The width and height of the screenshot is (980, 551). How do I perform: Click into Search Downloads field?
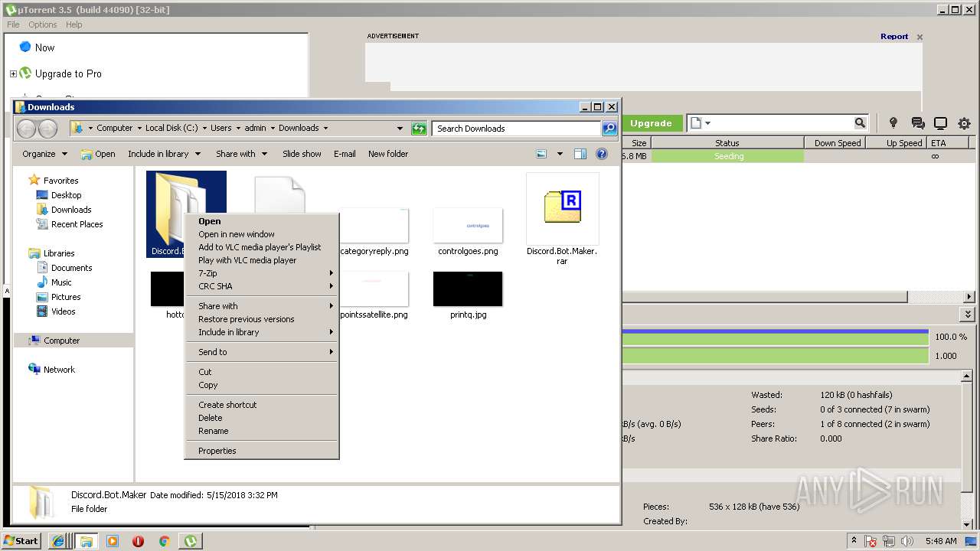[516, 129]
